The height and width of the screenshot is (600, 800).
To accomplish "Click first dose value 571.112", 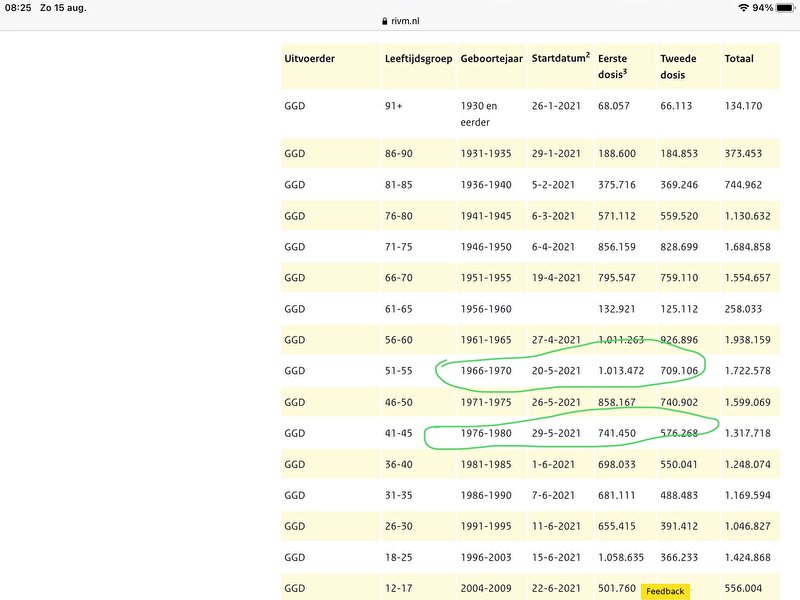I will [x=617, y=216].
